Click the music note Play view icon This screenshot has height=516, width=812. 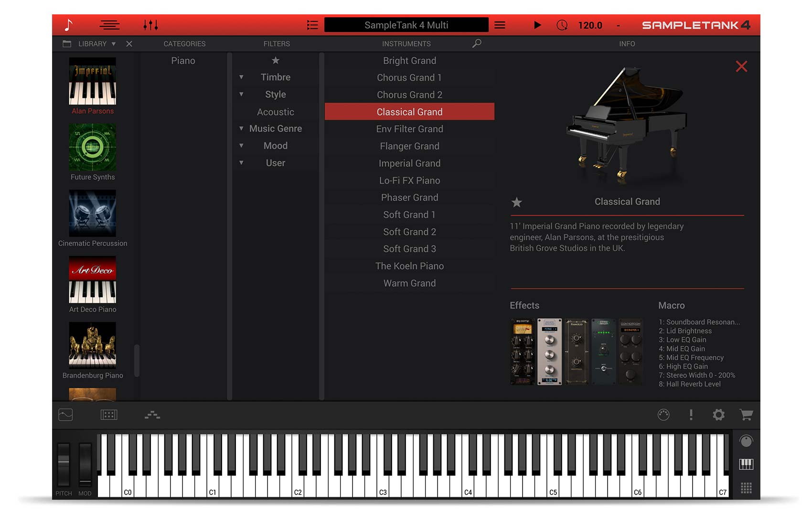69,25
